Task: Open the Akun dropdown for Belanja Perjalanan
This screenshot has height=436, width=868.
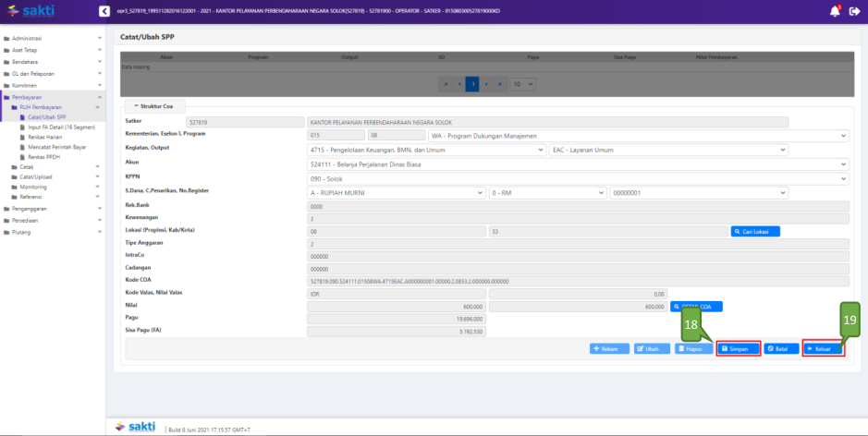Action: pyautogui.click(x=578, y=163)
